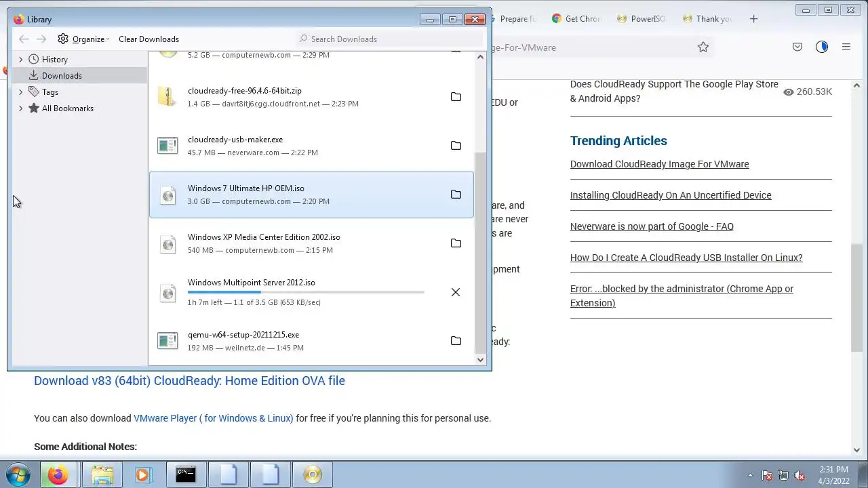Image resolution: width=868 pixels, height=488 pixels.
Task: Bookmark this page with the star icon
Action: (x=703, y=47)
